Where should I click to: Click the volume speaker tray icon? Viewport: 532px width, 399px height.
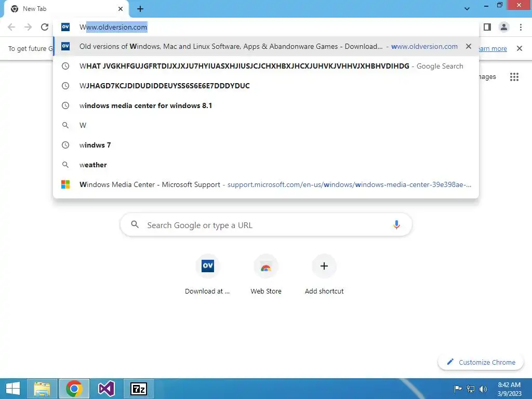click(x=483, y=389)
